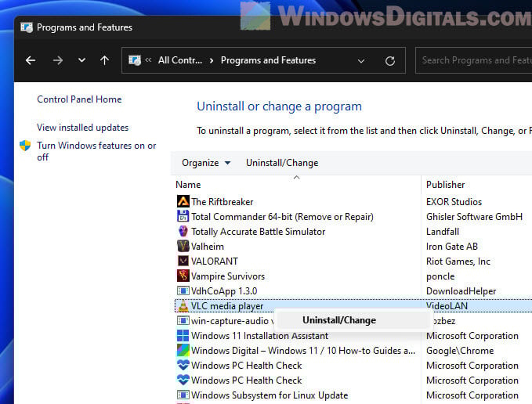Select the Vampire Survivors icon

[183, 276]
